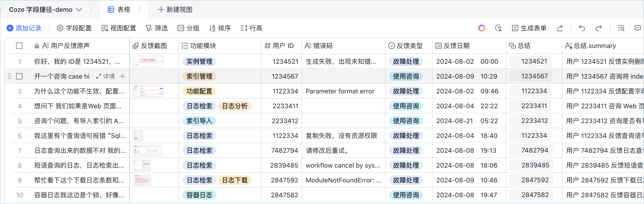The height and width of the screenshot is (204, 644).
Task: Open the comments icon in toolbar
Action: pos(638,28)
